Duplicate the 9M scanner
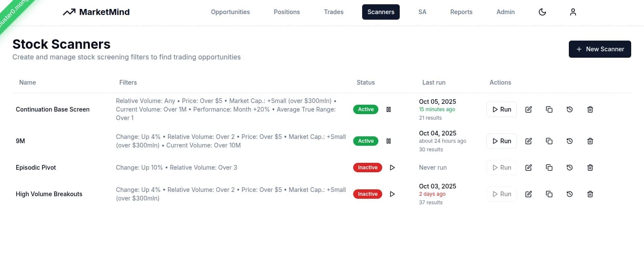The image size is (644, 262). (549, 141)
